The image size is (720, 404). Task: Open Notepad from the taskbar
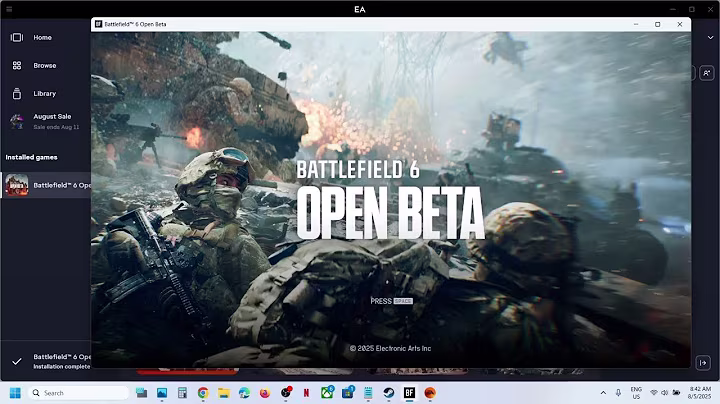(368, 393)
